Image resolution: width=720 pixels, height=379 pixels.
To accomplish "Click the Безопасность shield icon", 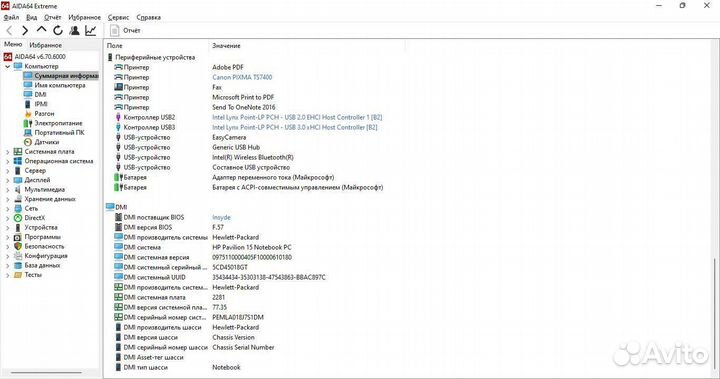I will [x=18, y=246].
